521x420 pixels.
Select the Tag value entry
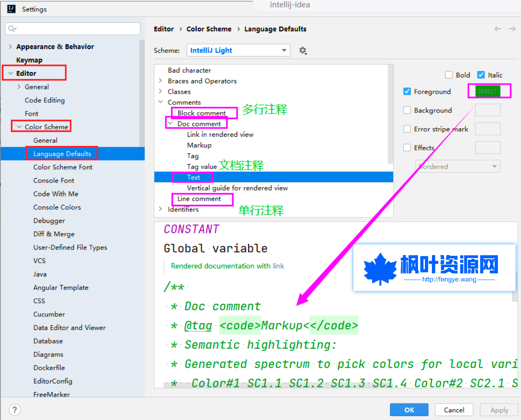202,166
